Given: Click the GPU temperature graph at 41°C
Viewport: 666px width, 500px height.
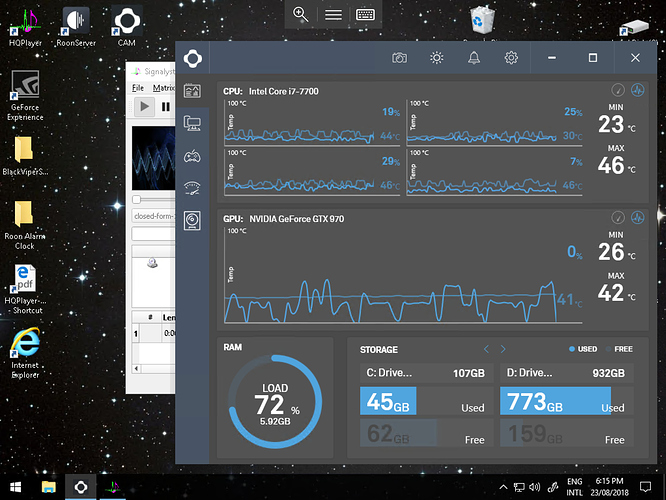Looking at the screenshot, I should 403,275.
